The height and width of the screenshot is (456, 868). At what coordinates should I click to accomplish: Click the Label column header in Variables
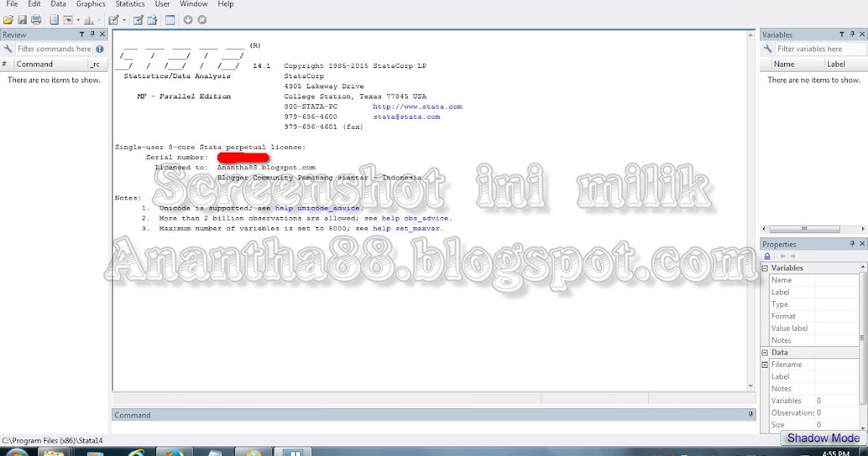(x=845, y=64)
